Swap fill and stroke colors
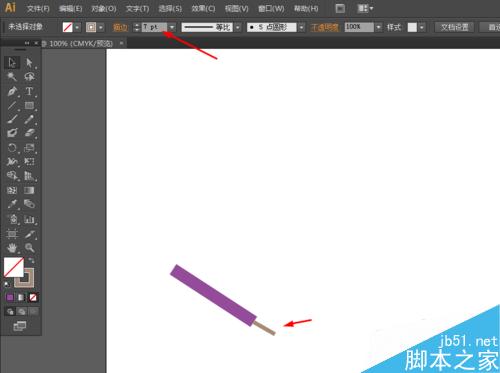500x373 pixels. [31, 260]
